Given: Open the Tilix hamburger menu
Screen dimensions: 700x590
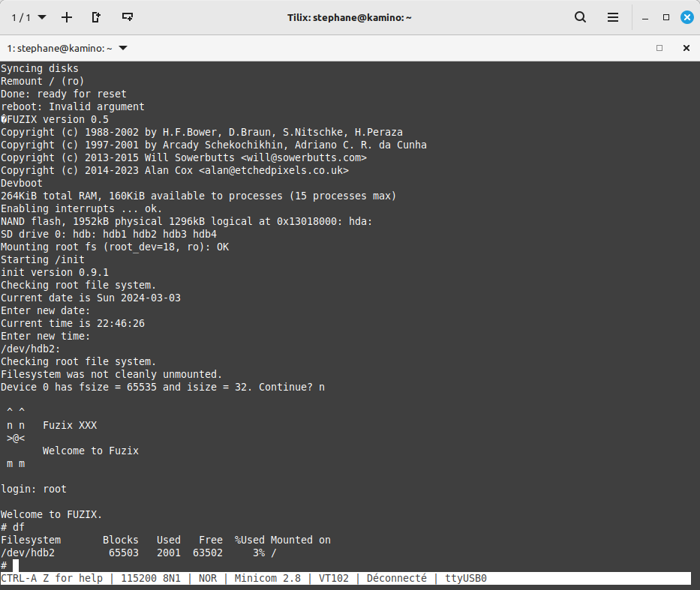Looking at the screenshot, I should pyautogui.click(x=613, y=17).
